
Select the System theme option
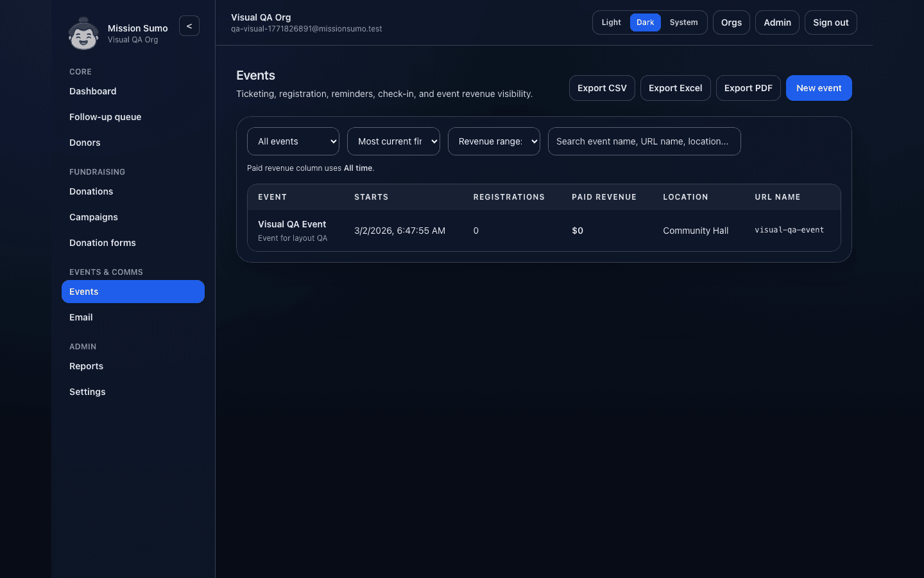tap(683, 22)
